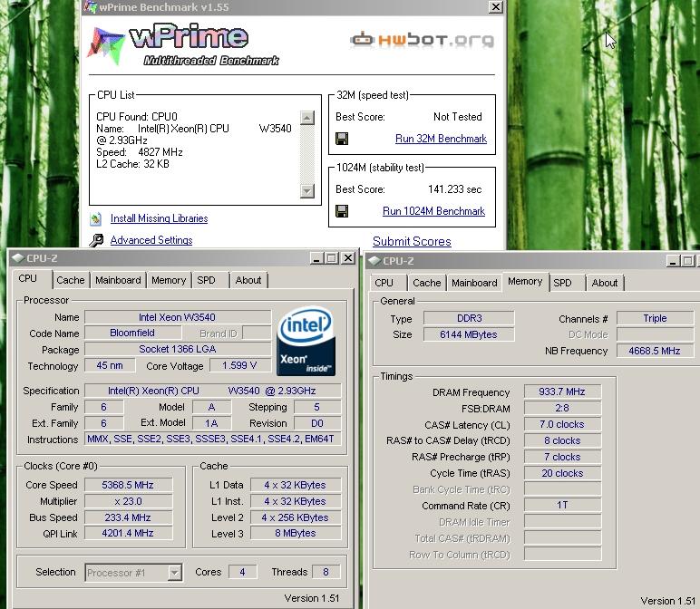The width and height of the screenshot is (700, 609).
Task: Click the floppy save icon under 1024M test
Action: pyautogui.click(x=342, y=211)
